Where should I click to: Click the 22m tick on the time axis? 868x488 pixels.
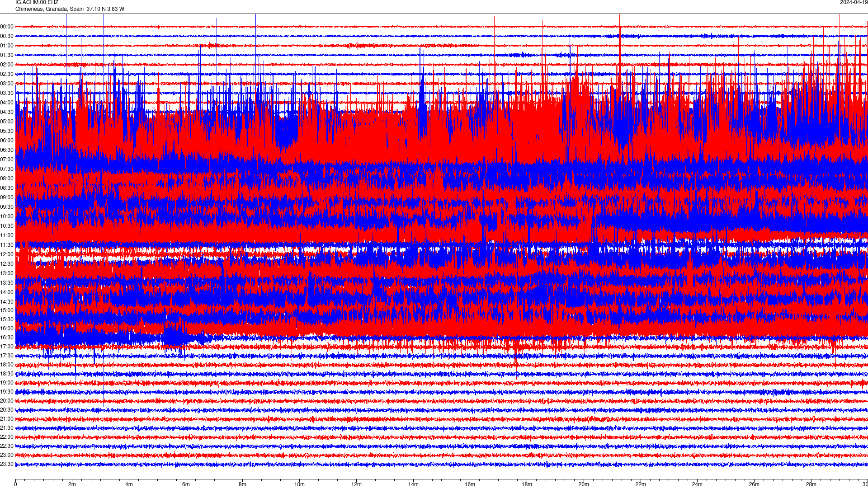coord(641,484)
